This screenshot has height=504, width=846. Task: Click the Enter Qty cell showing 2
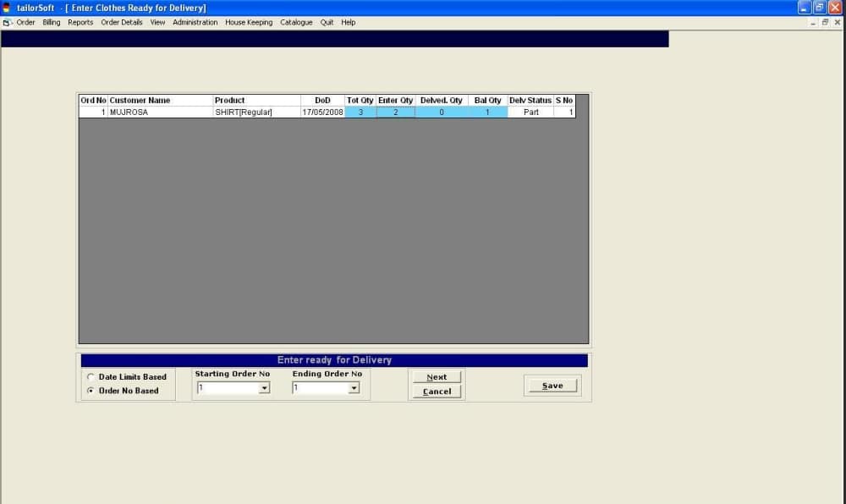click(395, 112)
